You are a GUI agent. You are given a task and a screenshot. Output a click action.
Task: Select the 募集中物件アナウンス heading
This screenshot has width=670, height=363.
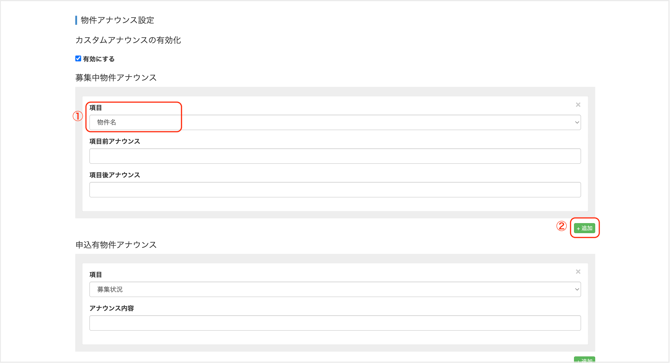click(x=116, y=78)
